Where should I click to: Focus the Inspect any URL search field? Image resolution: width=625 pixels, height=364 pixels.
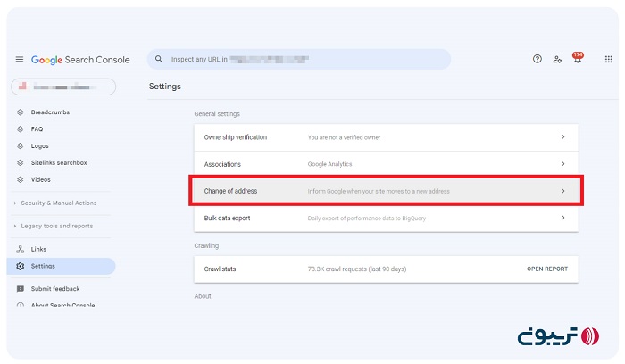click(x=299, y=60)
